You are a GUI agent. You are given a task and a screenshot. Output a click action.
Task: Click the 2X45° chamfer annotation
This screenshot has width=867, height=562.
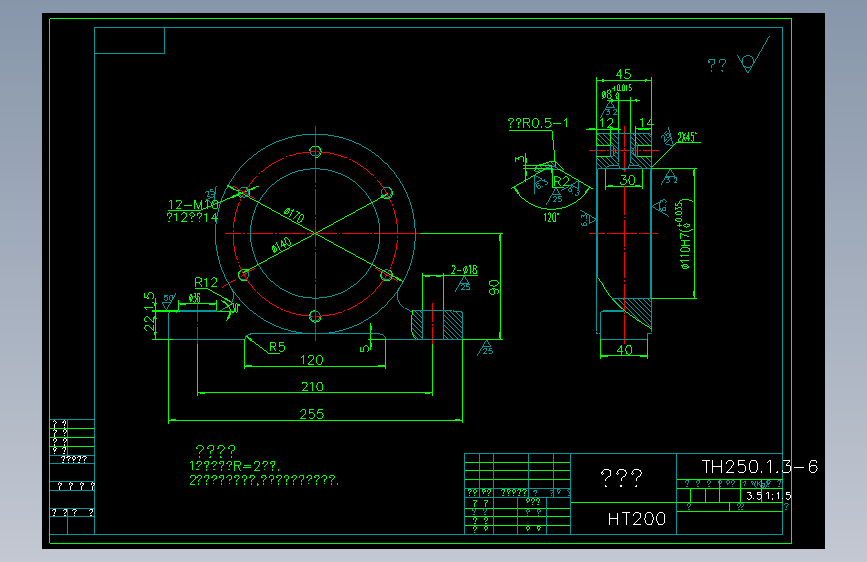click(687, 137)
